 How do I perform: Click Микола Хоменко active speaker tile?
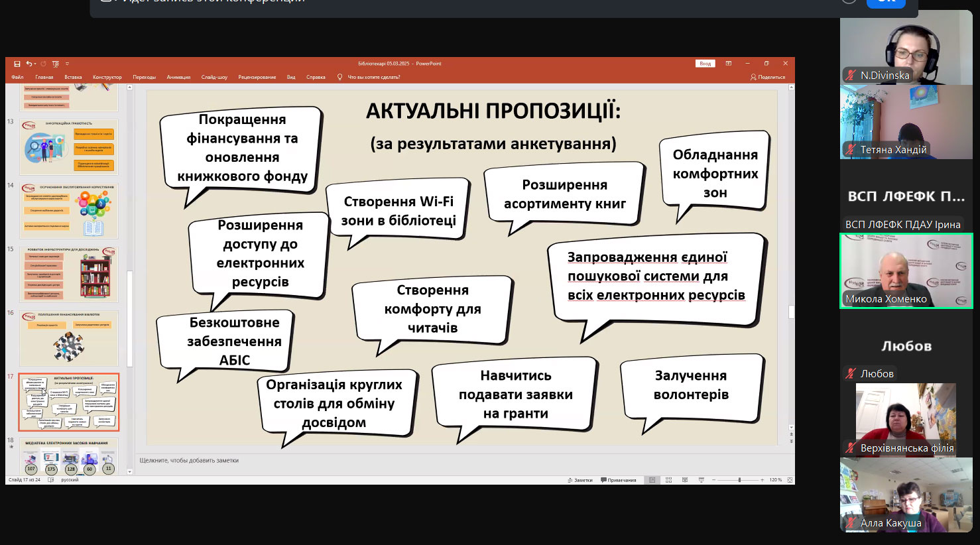[906, 271]
